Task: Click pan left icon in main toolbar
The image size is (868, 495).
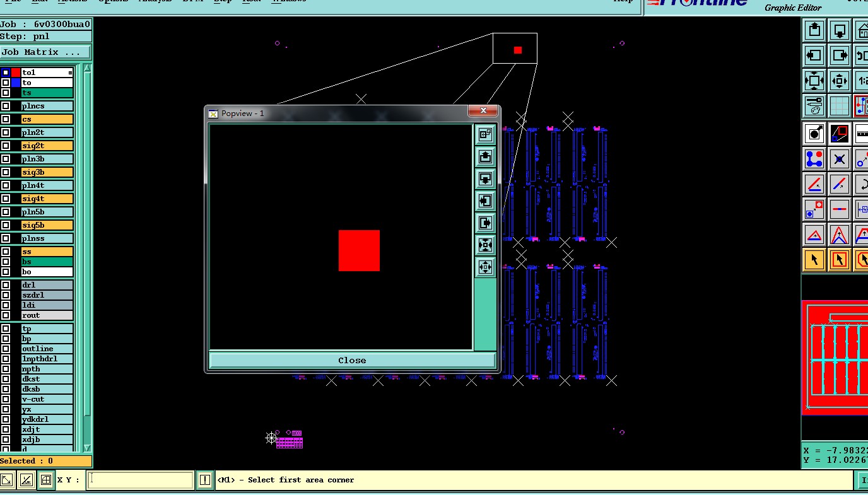Action: coord(814,55)
